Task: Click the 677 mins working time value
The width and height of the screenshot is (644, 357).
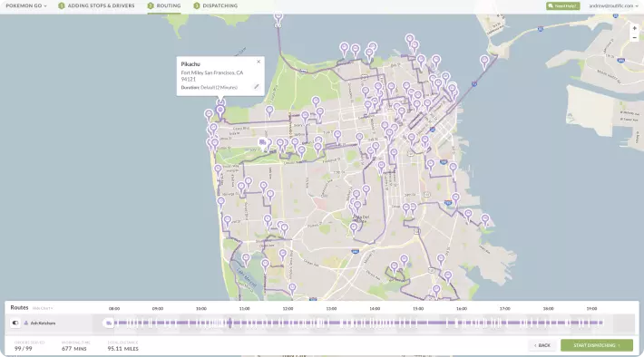Action: 74,348
